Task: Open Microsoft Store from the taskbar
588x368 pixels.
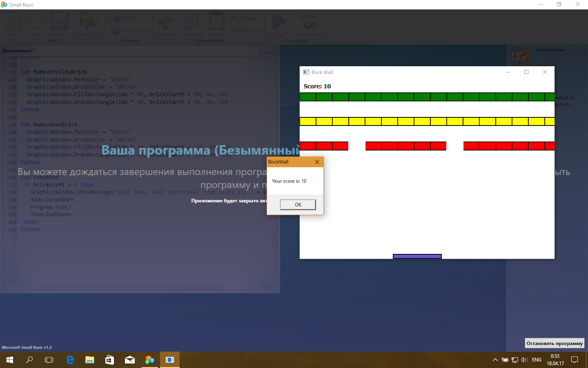Action: pos(110,360)
